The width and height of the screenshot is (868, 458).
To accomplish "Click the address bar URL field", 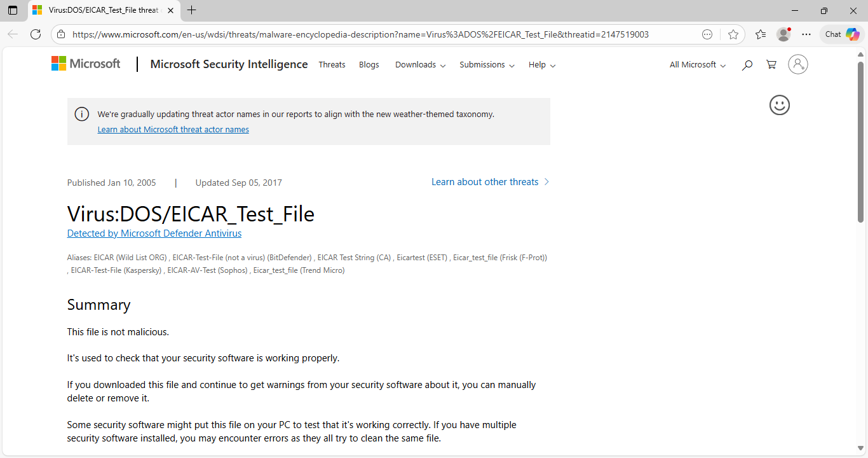I will (360, 34).
